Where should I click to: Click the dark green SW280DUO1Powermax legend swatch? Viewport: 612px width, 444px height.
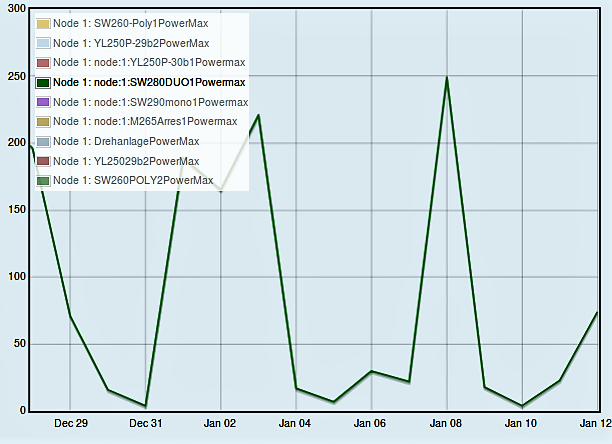pos(43,83)
